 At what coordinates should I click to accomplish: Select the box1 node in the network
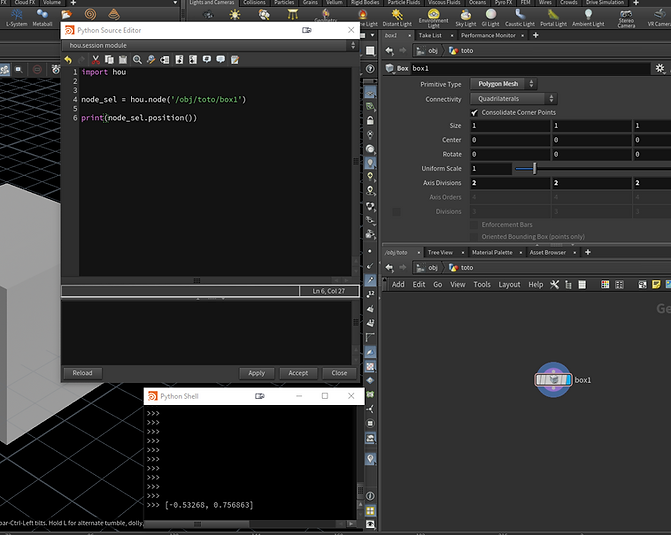coord(553,380)
